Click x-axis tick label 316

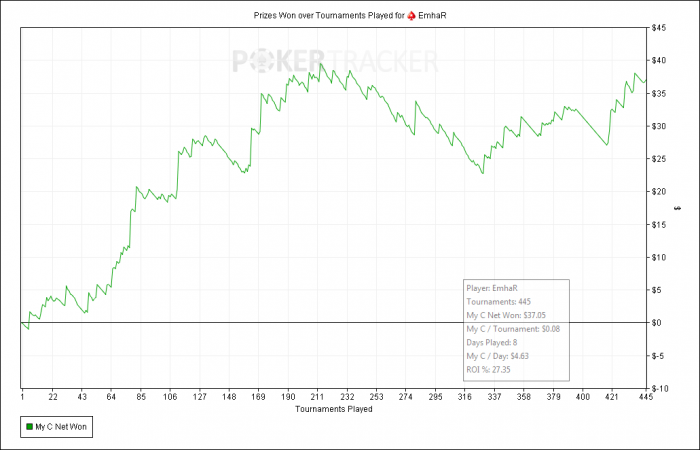point(465,397)
